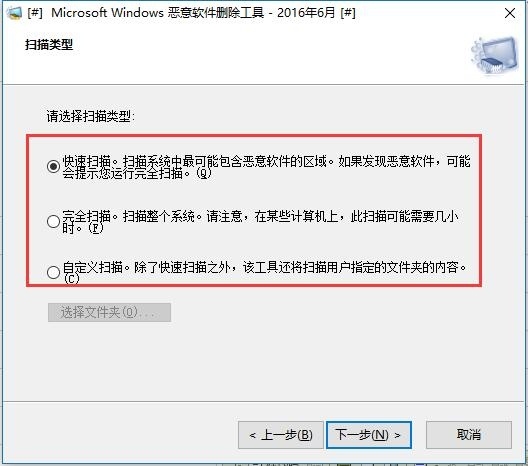This screenshot has width=528, height=466.
Task: Click the 完全扫描 option description text
Action: coord(260,222)
